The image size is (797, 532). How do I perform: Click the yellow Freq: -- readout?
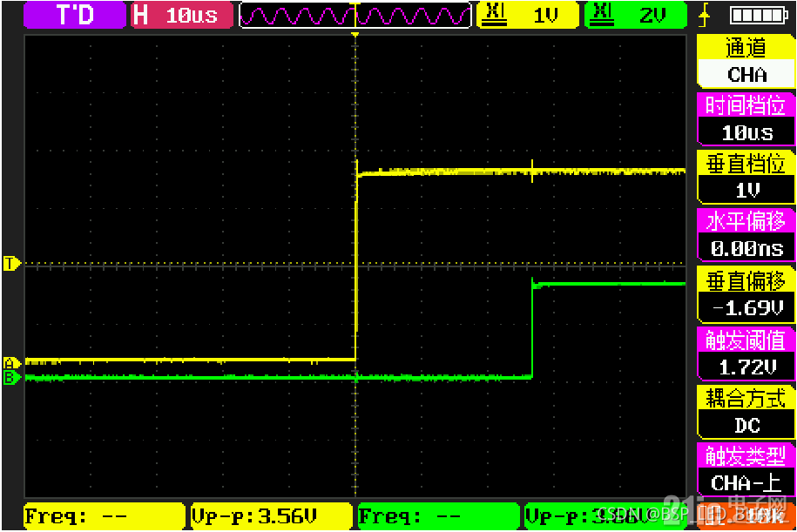[105, 516]
